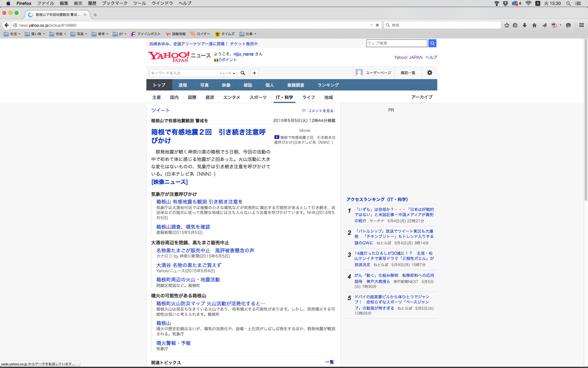588x368 pixels.
Task: Open the 箱根山調査、噴気を確認 link
Action: tap(183, 227)
